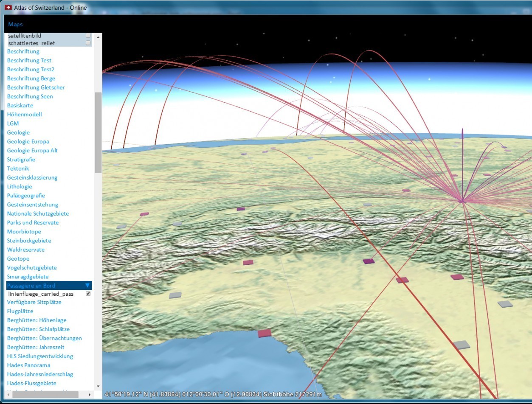Click the layer list vertical scrollbar thumb
Image resolution: width=532 pixels, height=404 pixels.
98,132
